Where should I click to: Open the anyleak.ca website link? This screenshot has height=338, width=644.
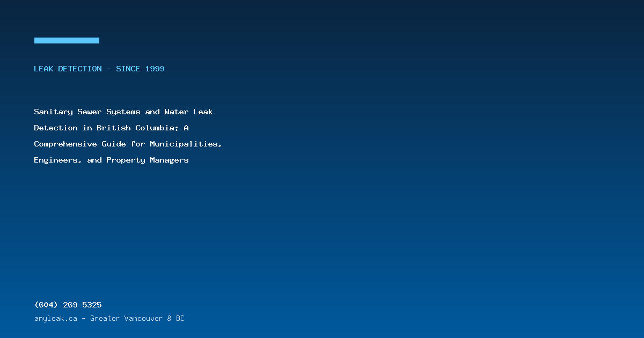coord(56,319)
